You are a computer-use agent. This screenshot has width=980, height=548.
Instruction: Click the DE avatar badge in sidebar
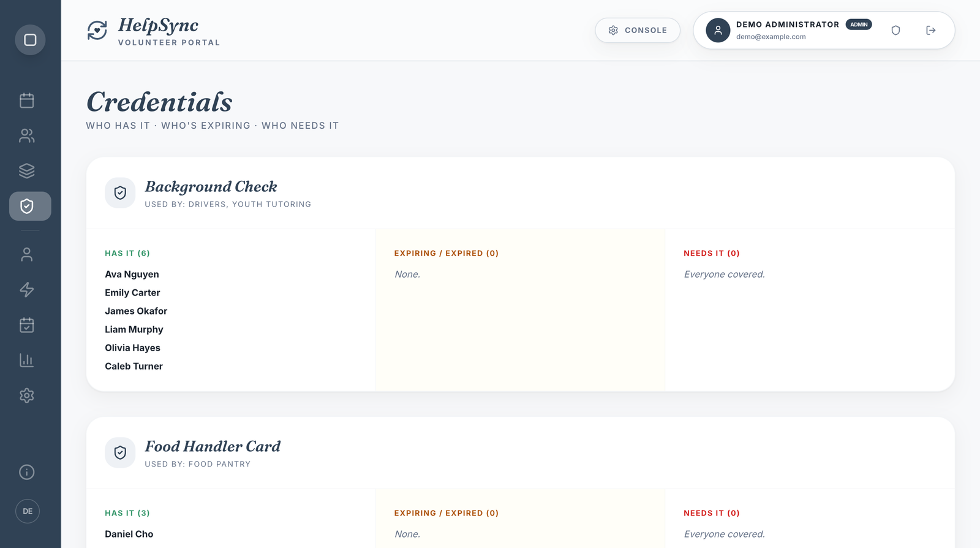pos(28,511)
